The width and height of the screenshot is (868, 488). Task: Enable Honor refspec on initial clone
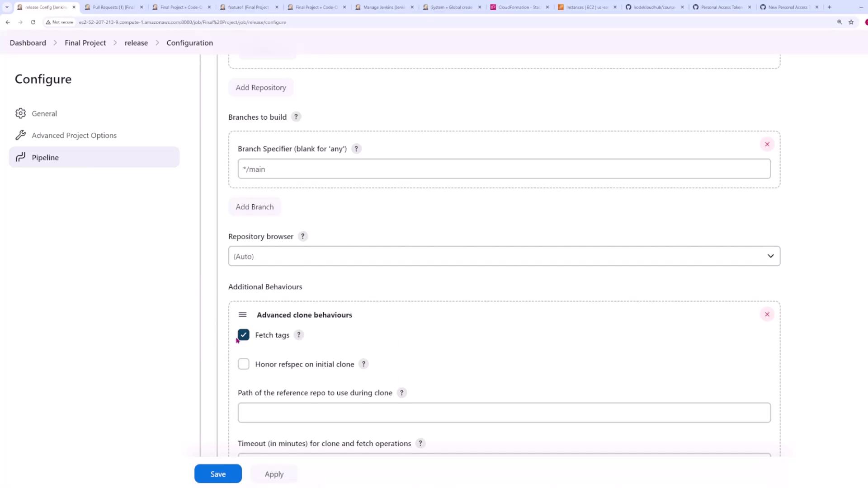click(x=244, y=364)
